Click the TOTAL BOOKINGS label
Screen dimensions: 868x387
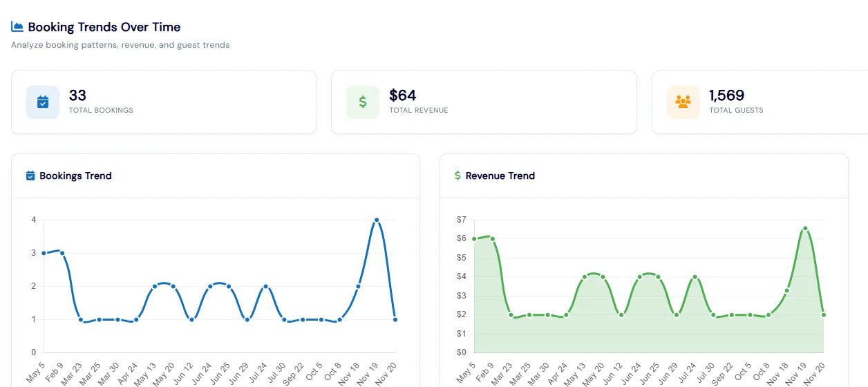point(101,110)
